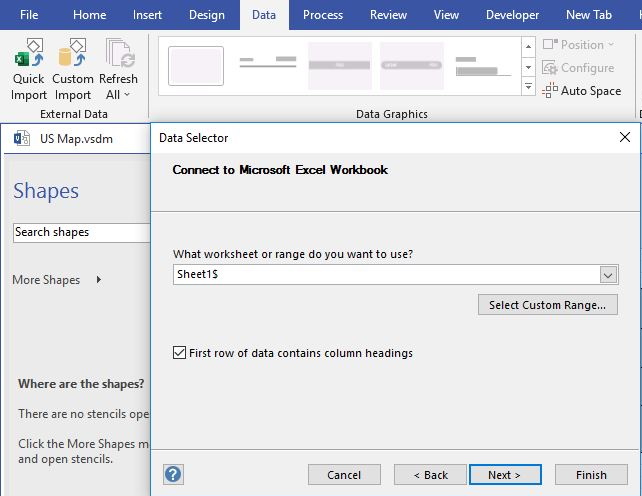Open the Refresh All dropdown arrow
The height and width of the screenshot is (496, 642).
coord(127,95)
